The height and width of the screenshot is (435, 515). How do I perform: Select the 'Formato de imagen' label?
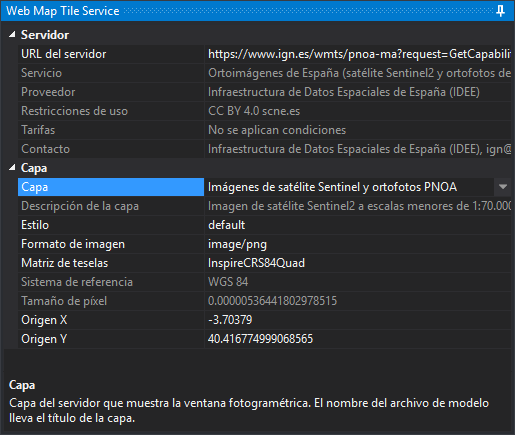click(73, 244)
